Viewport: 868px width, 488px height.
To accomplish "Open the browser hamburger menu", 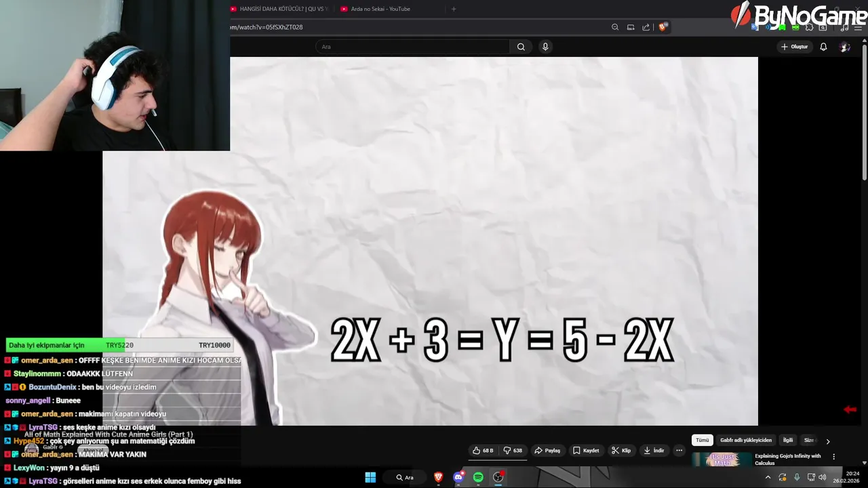I will pyautogui.click(x=858, y=27).
